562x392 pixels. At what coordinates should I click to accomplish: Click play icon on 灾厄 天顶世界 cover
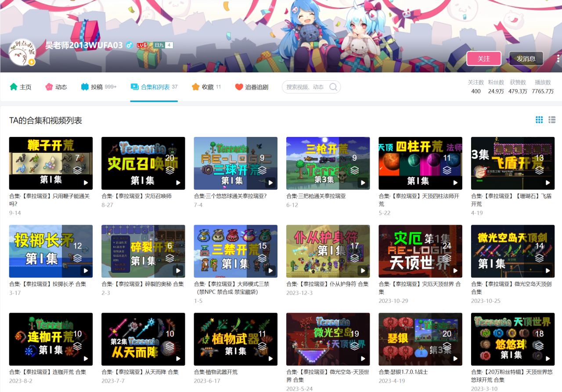pos(455,270)
